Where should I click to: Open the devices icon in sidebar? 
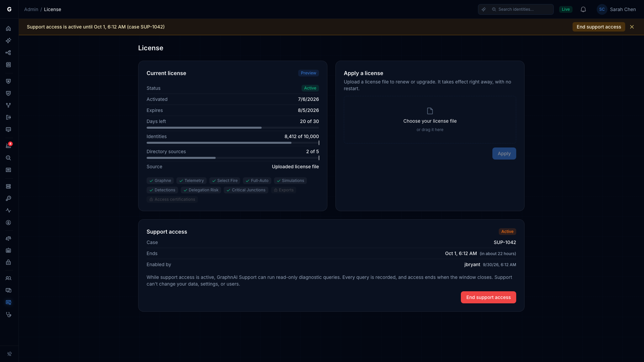[x=8, y=290]
